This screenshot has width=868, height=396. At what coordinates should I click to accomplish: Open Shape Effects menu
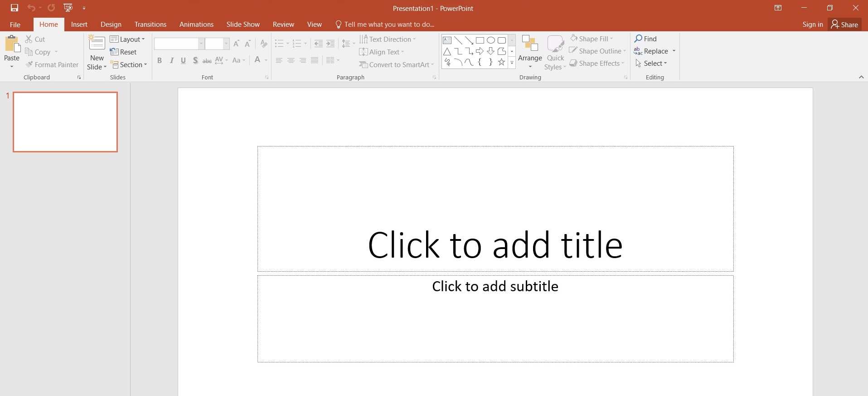coord(597,63)
